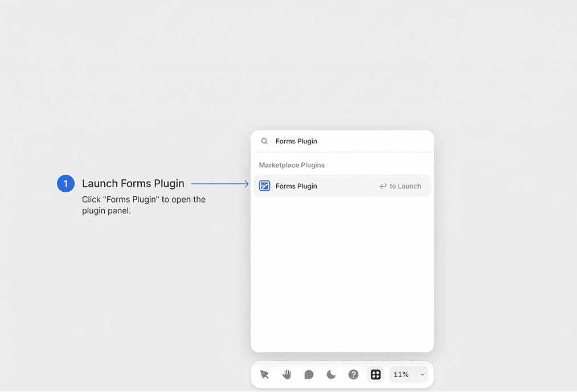Image resolution: width=577 pixels, height=392 pixels.
Task: Click the return arrow next to 'to Launch'
Action: [x=382, y=185]
